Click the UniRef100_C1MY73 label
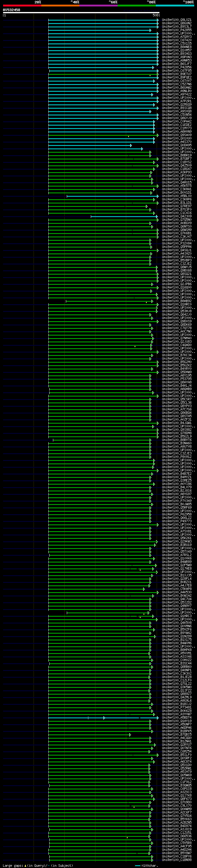197x868 pixels. click(x=176, y=128)
